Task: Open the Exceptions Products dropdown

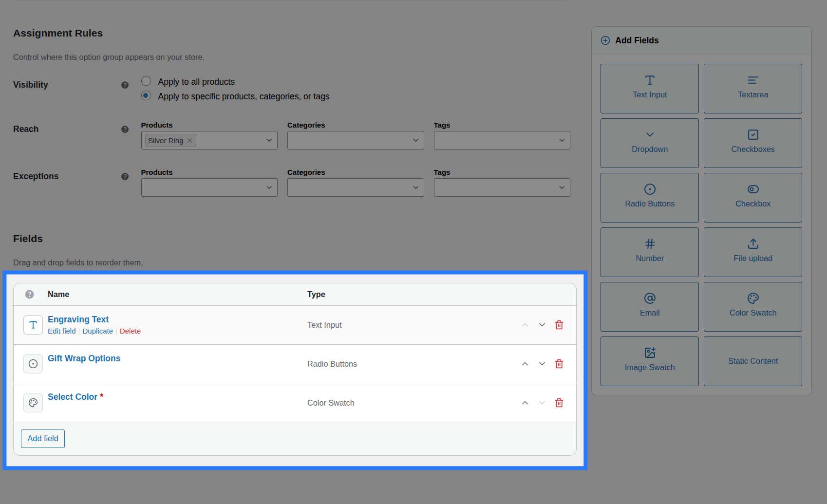Action: (209, 187)
